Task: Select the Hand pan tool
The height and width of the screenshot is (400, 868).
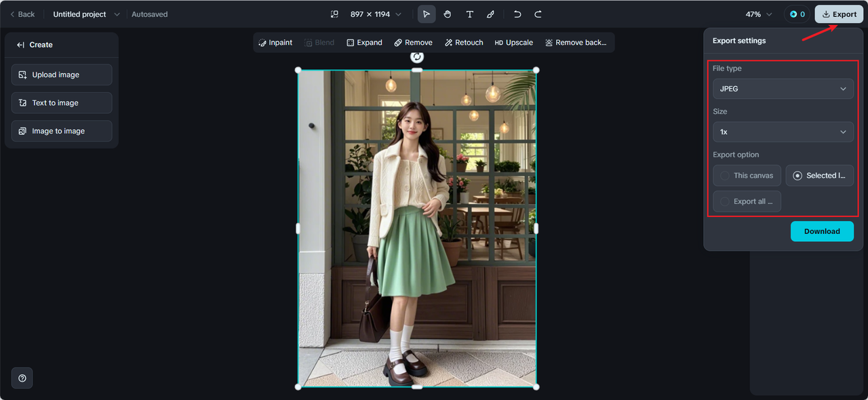Action: pos(448,14)
